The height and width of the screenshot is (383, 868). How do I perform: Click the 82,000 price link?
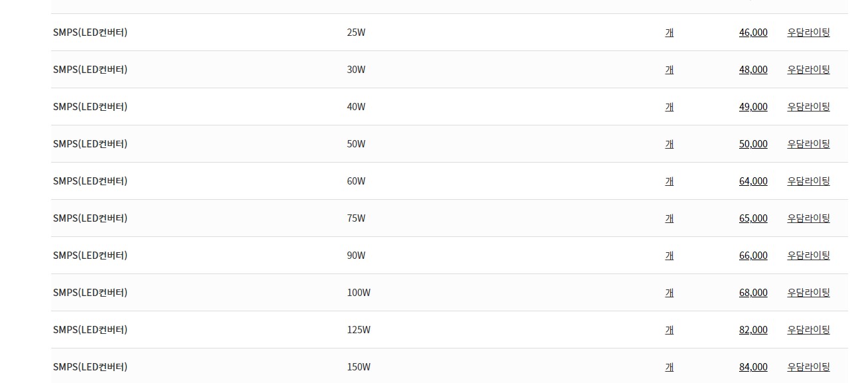[x=753, y=330]
